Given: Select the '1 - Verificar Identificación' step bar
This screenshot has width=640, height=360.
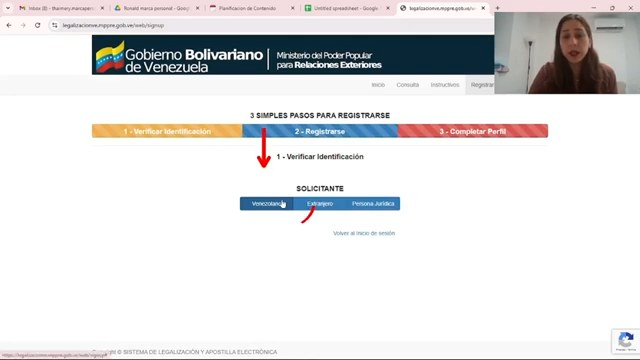Looking at the screenshot, I should [x=167, y=131].
